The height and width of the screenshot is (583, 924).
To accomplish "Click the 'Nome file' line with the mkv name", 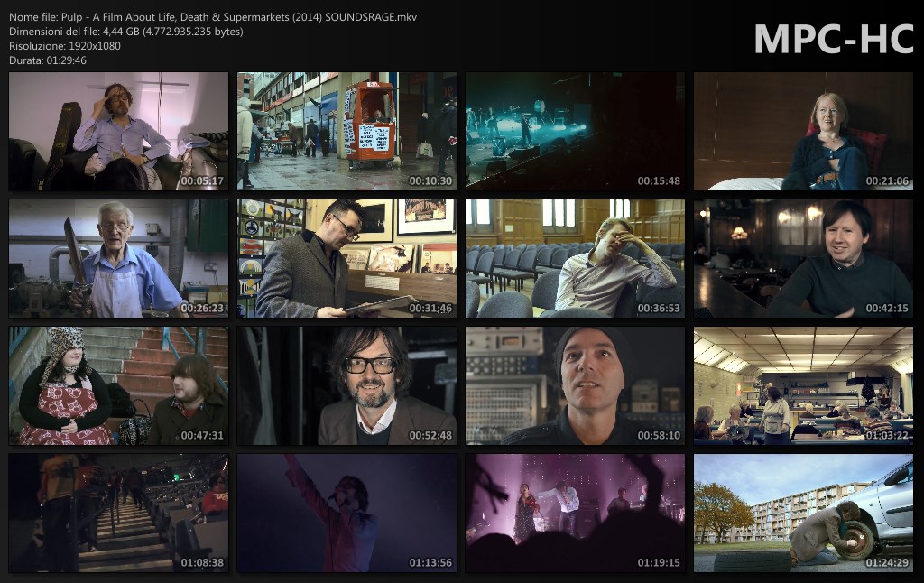I will pos(213,17).
